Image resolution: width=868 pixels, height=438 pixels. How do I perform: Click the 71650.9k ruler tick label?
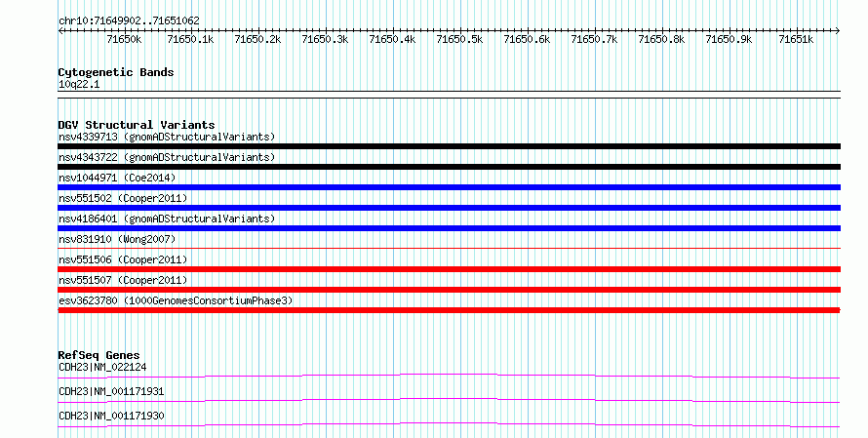pyautogui.click(x=730, y=39)
